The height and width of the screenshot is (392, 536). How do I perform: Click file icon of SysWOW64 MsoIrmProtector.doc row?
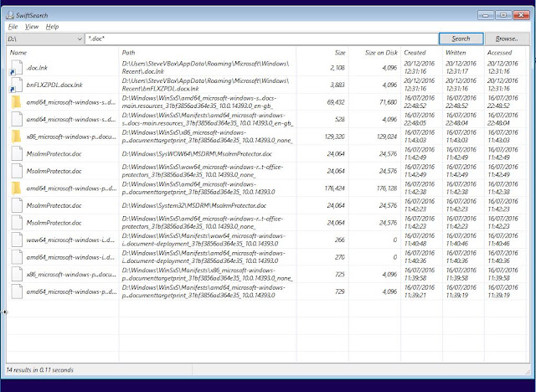[17, 154]
